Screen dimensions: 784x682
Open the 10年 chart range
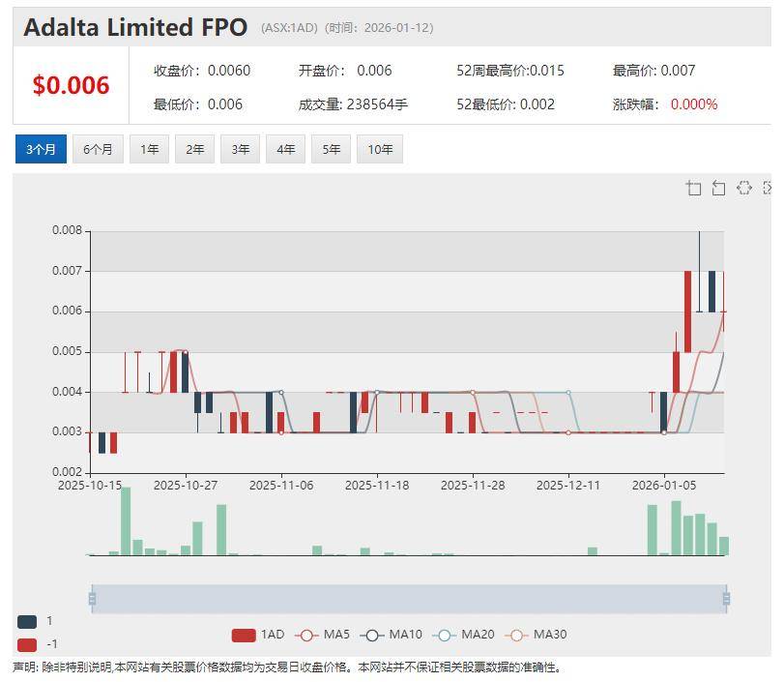pyautogui.click(x=380, y=149)
